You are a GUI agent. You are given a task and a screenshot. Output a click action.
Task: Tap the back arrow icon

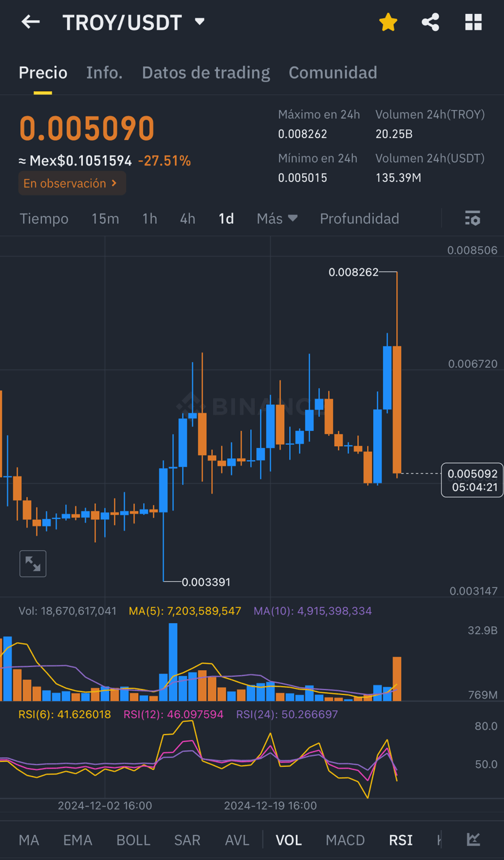[x=30, y=23]
